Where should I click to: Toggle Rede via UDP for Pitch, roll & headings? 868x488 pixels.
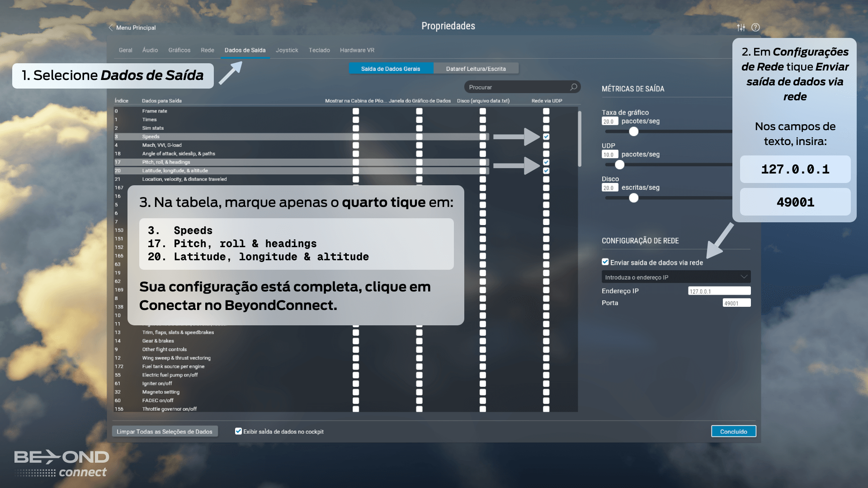pyautogui.click(x=546, y=162)
